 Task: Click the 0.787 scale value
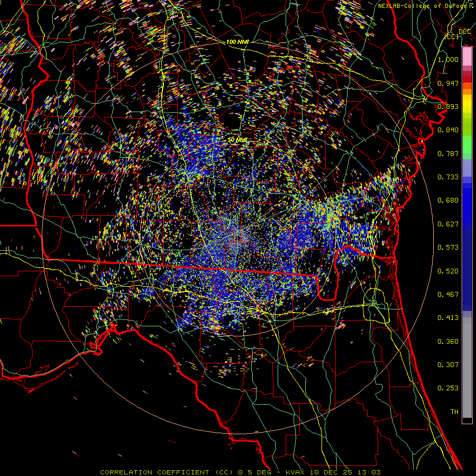(448, 153)
